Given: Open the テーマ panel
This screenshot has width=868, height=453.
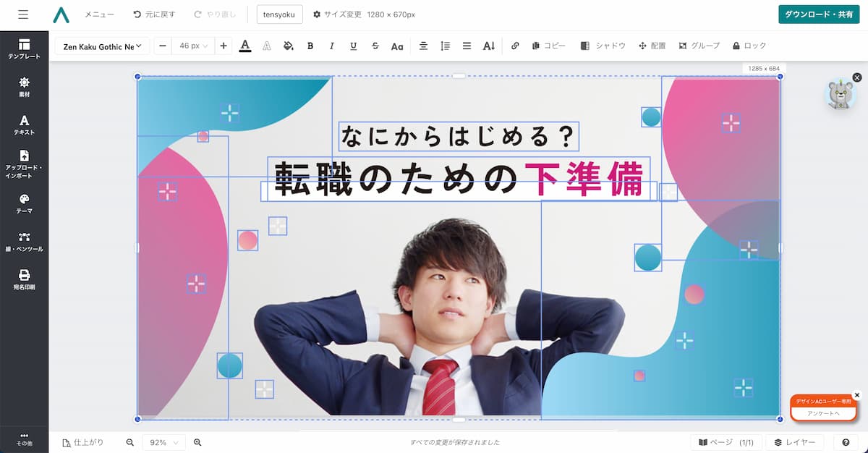Looking at the screenshot, I should [24, 203].
